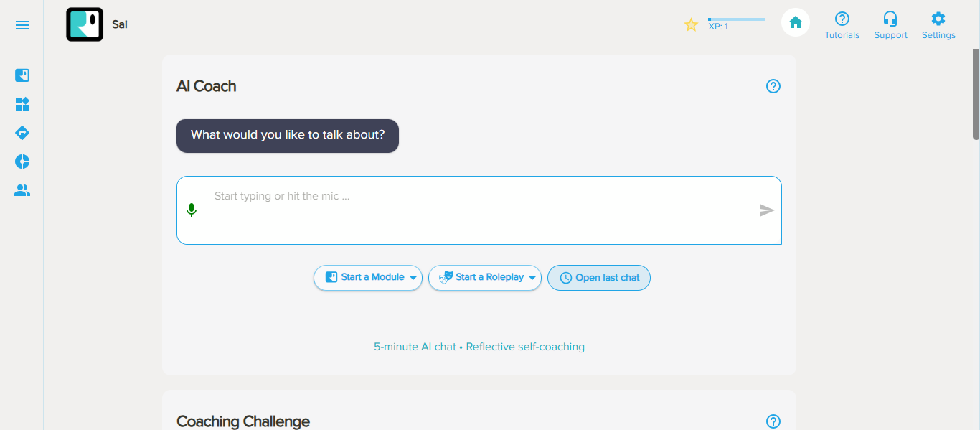The height and width of the screenshot is (430, 980).
Task: Open the pie chart icon in the sidebar
Action: 22,162
